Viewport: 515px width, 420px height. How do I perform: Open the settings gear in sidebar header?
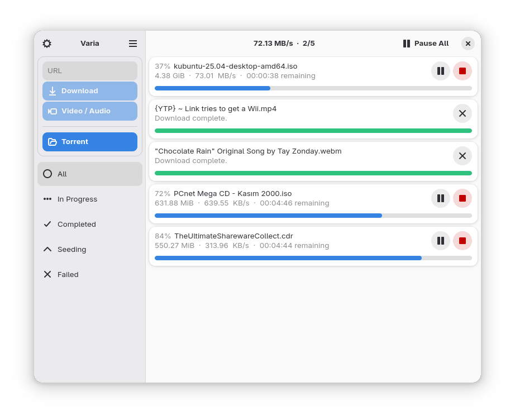pyautogui.click(x=47, y=44)
